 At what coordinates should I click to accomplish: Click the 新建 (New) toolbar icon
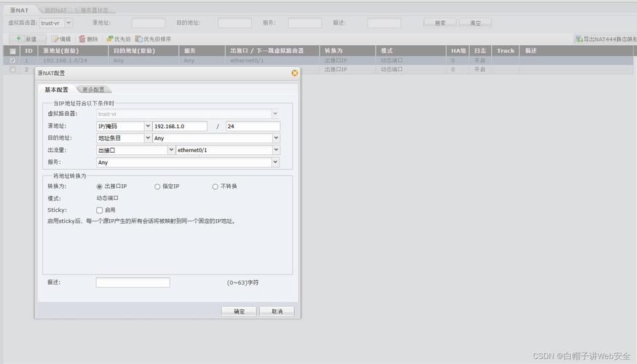point(19,39)
